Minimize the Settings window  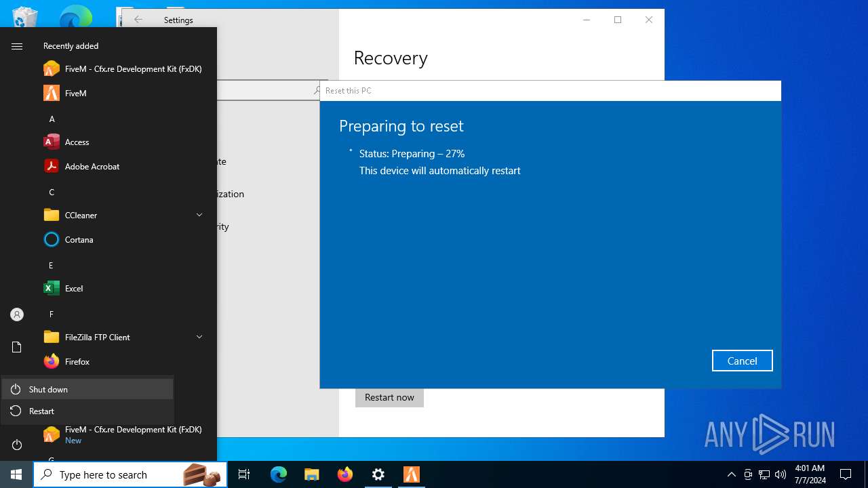point(587,20)
